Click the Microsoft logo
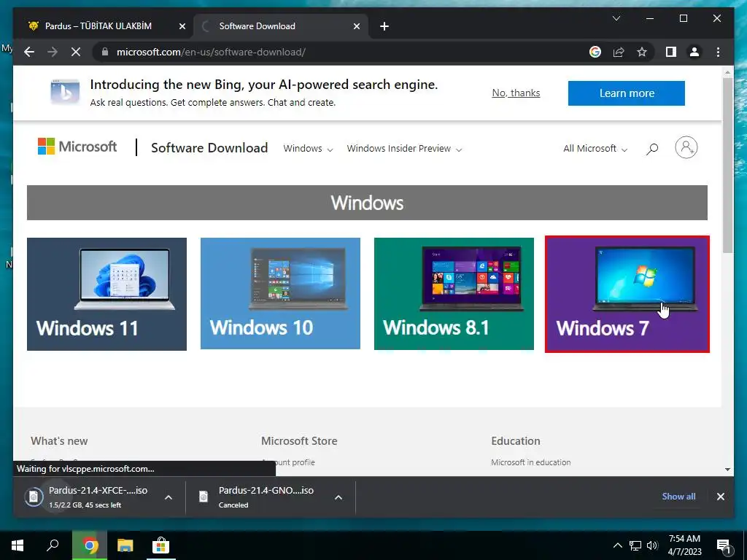The image size is (747, 560). coord(77,147)
